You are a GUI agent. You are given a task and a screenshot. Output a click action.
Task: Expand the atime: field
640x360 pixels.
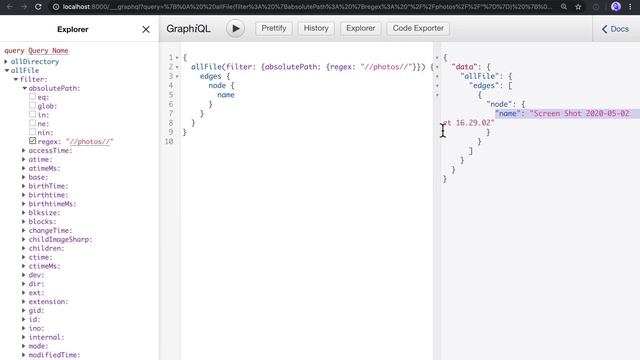pyautogui.click(x=24, y=160)
